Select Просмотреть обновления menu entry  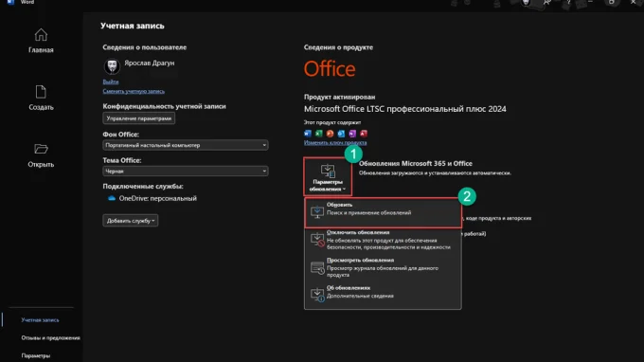pos(383,267)
